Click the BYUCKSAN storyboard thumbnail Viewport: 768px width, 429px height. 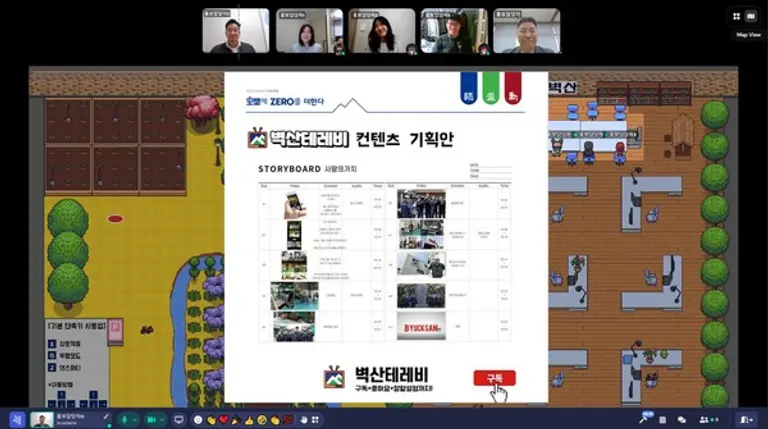click(x=421, y=327)
